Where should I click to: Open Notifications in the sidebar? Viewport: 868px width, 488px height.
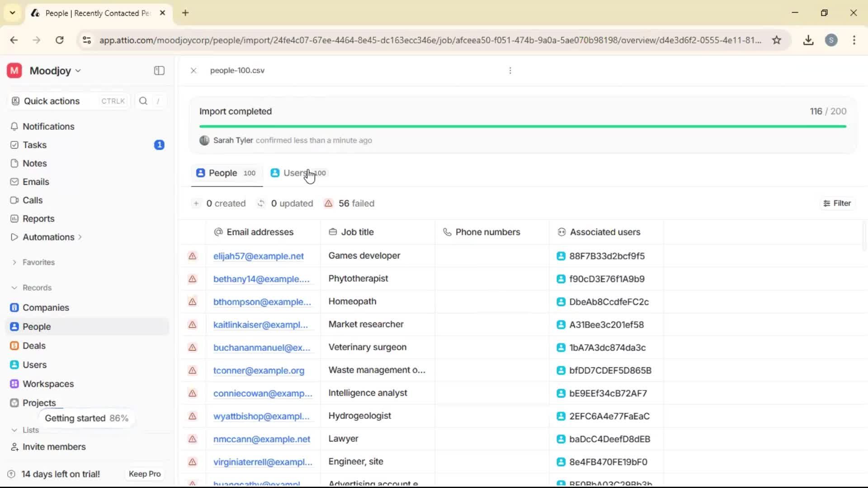[x=48, y=127]
